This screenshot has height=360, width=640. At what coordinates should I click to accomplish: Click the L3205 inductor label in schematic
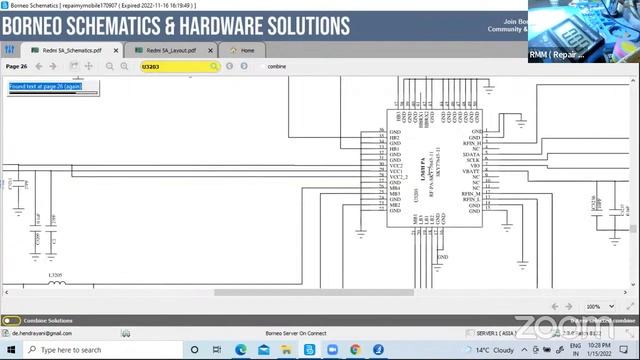coord(55,276)
